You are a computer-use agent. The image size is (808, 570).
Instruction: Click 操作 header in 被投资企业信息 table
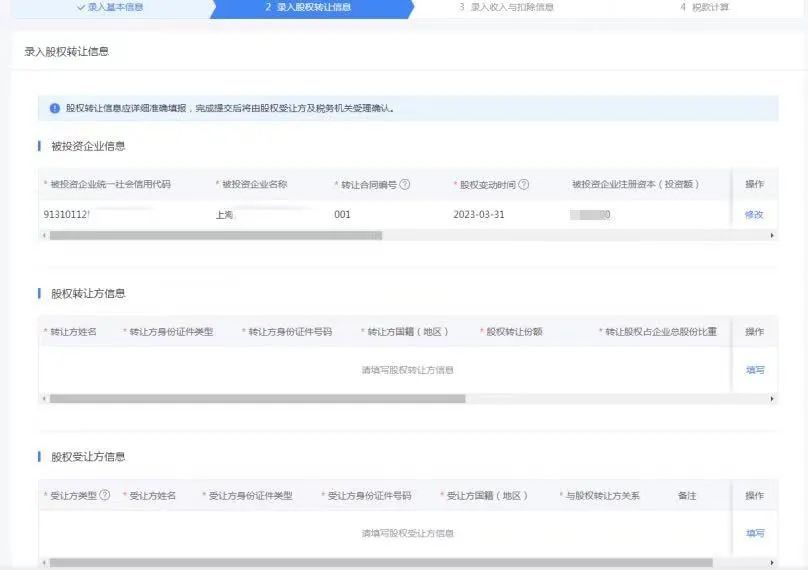coord(754,184)
